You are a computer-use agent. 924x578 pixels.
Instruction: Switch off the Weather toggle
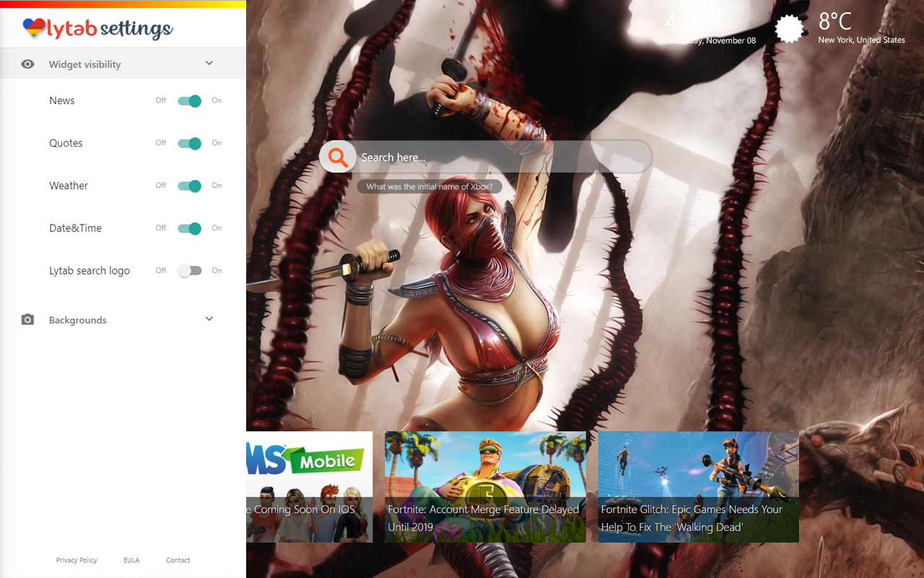pos(189,186)
